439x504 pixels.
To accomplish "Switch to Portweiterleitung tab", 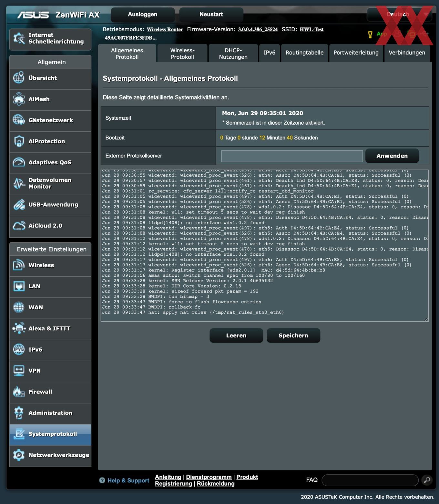I will pos(356,53).
